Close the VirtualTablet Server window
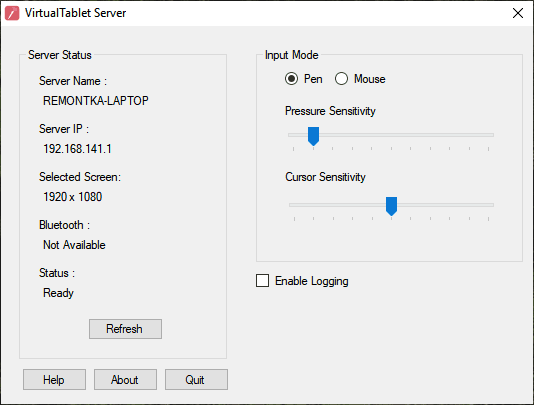The width and height of the screenshot is (534, 405). (x=518, y=13)
